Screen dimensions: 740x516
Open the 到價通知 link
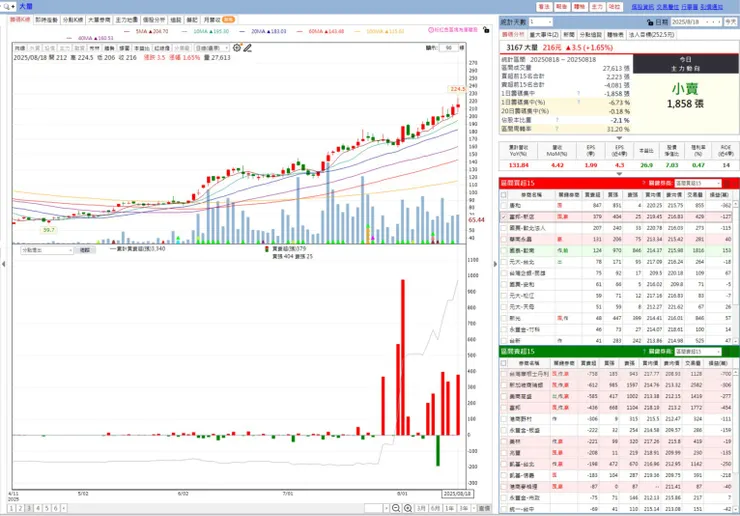point(712,7)
